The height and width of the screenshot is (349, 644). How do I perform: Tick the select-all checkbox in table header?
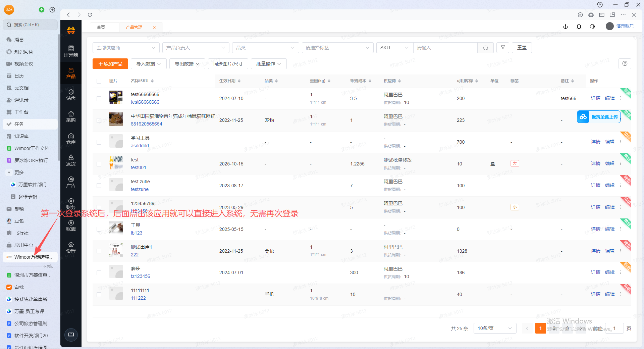pos(99,81)
